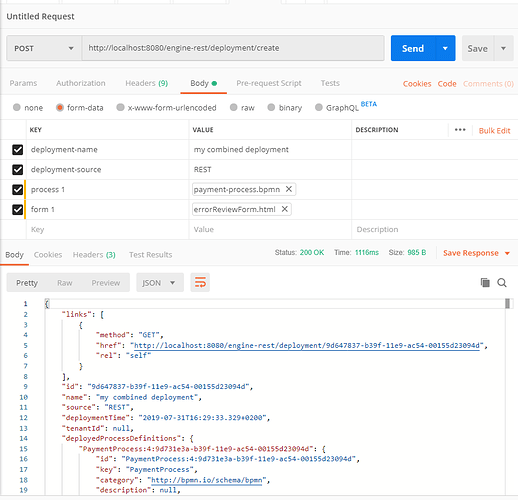This screenshot has height=500, width=518.
Task: Open Send button dropdown arrow
Action: (x=445, y=48)
